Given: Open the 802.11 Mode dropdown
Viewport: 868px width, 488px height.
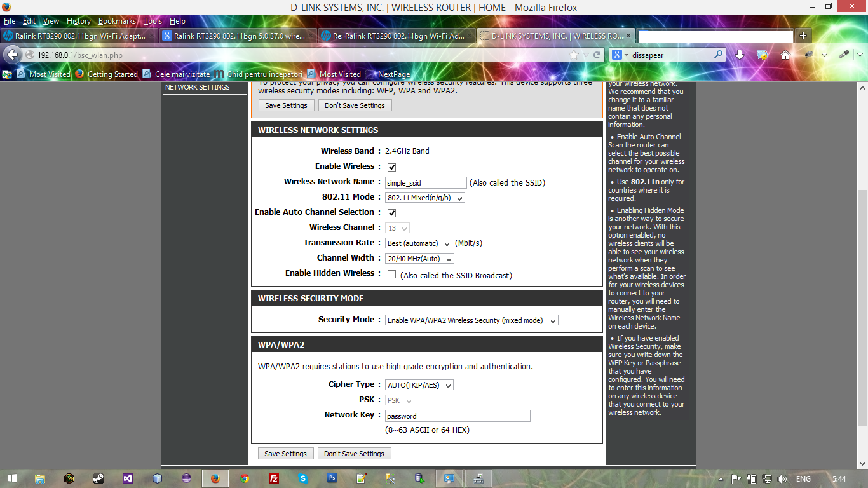Looking at the screenshot, I should [425, 198].
